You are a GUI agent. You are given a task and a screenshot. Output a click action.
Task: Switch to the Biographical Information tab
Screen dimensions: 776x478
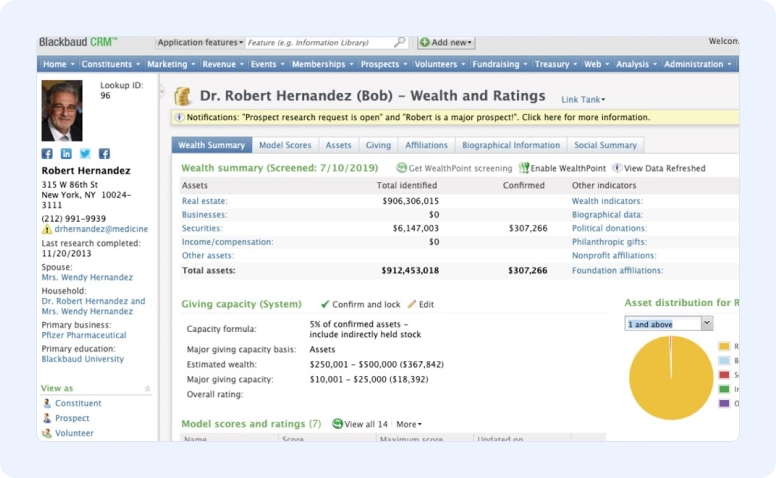coord(511,145)
